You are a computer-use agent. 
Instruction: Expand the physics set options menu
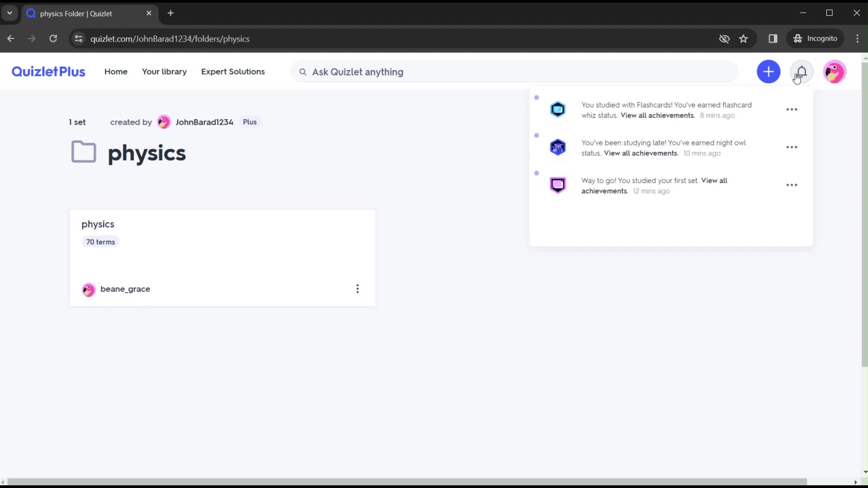[358, 288]
